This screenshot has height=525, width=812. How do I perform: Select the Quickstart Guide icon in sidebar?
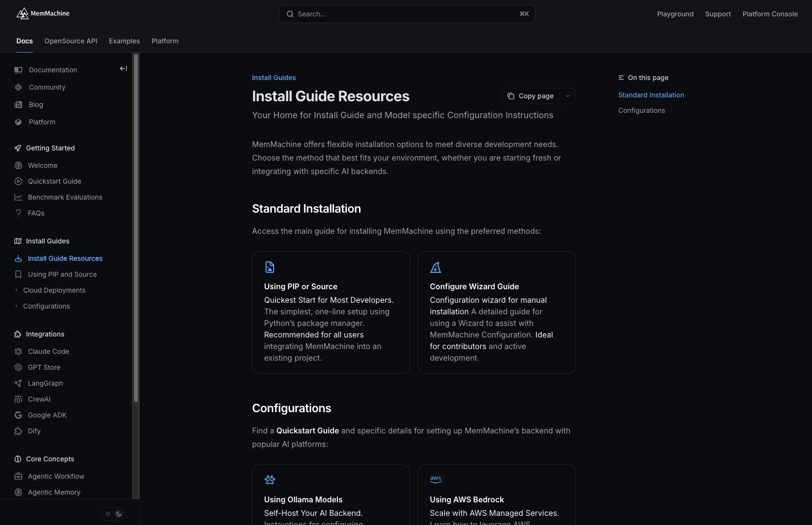click(18, 181)
